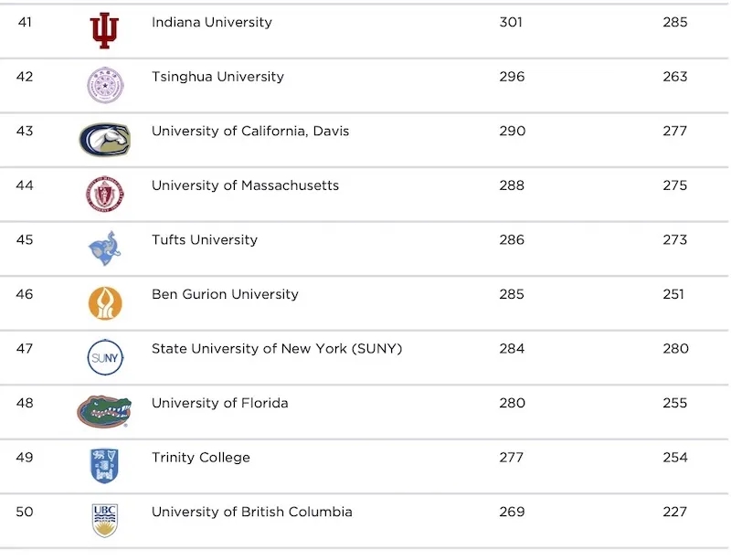Image resolution: width=731 pixels, height=560 pixels.
Task: Open the Indiana University name link
Action: (x=212, y=22)
